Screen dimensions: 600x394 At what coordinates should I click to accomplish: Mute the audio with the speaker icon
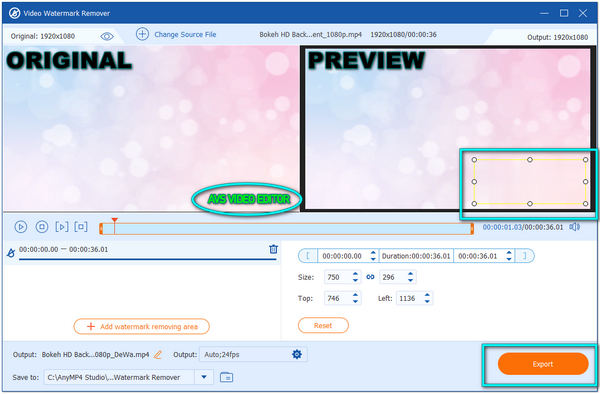pos(574,227)
